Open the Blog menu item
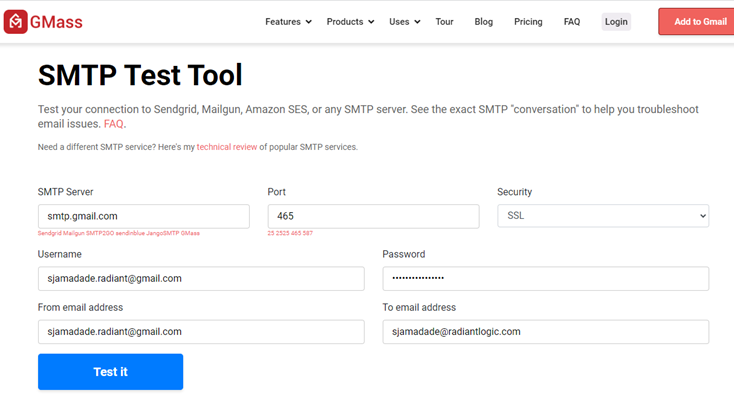This screenshot has height=399, width=734. [483, 22]
